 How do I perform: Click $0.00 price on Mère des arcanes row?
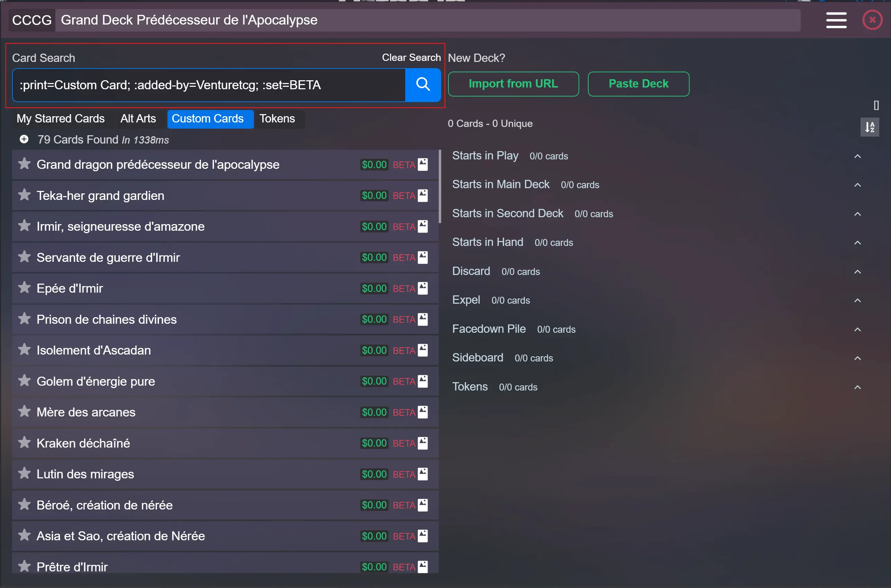click(374, 412)
